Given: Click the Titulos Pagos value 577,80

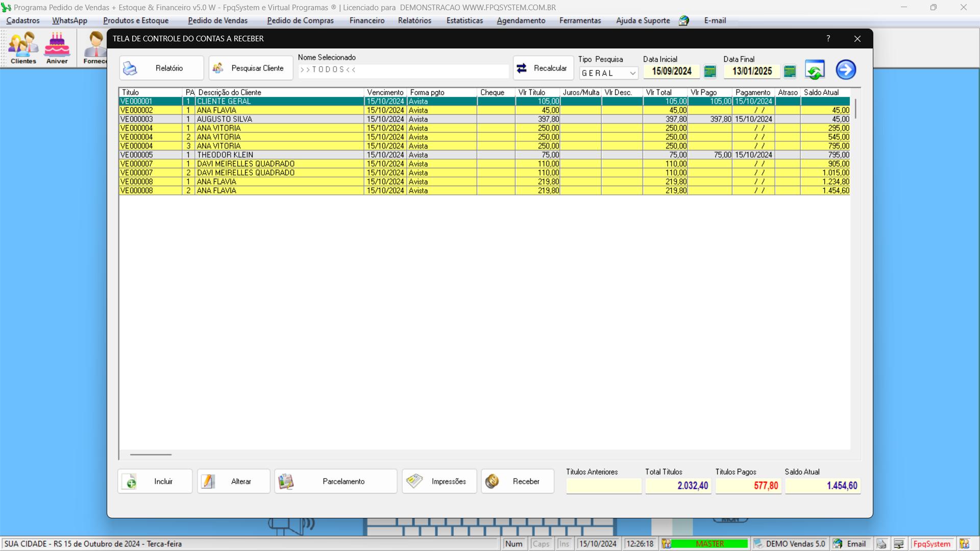Looking at the screenshot, I should pos(748,486).
